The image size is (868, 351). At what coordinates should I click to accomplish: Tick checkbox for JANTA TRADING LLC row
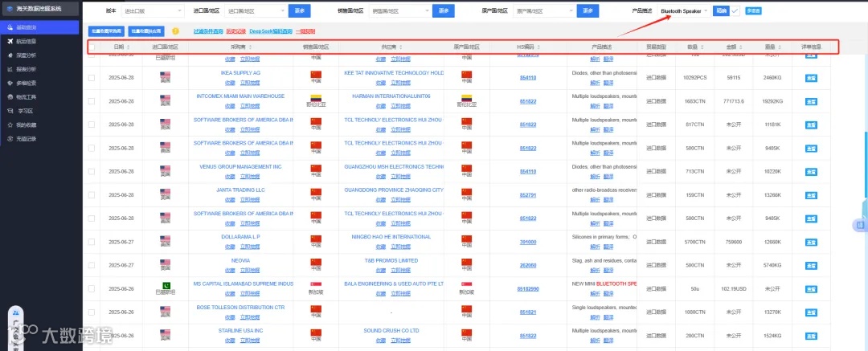[92, 195]
